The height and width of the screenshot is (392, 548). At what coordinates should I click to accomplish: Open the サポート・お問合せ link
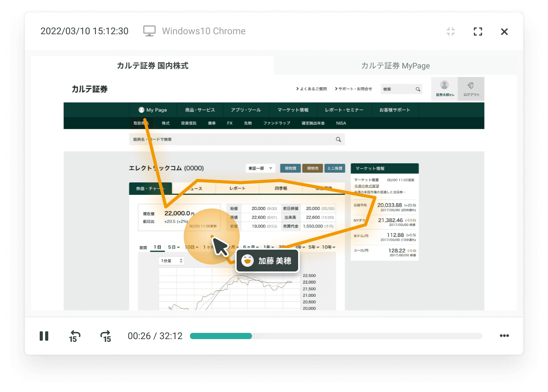point(353,89)
